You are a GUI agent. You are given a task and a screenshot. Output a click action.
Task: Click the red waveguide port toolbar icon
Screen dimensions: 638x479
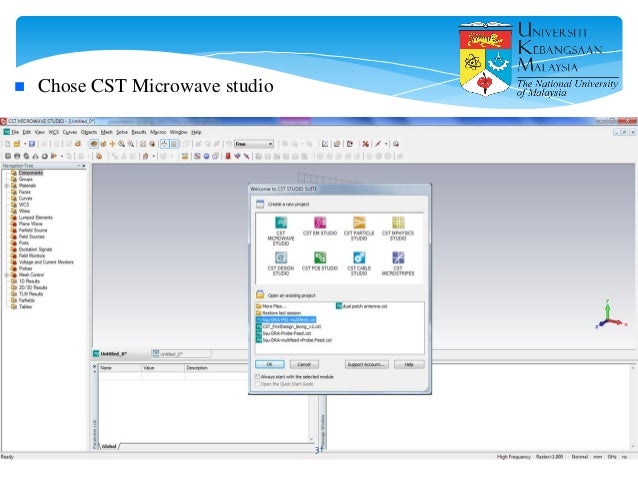pos(228,156)
